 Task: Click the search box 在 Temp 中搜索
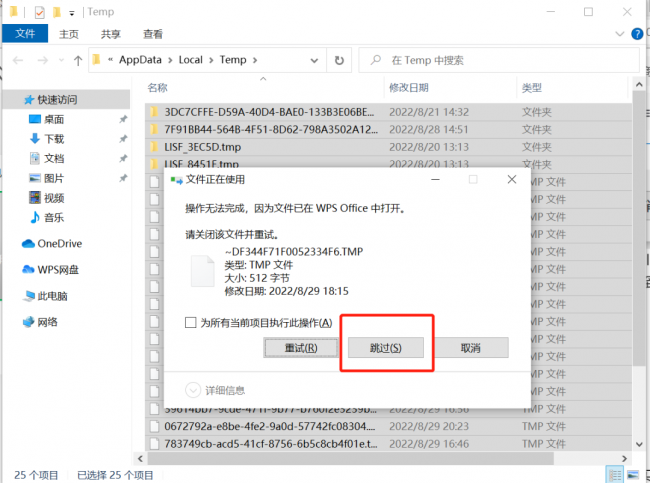[499, 61]
